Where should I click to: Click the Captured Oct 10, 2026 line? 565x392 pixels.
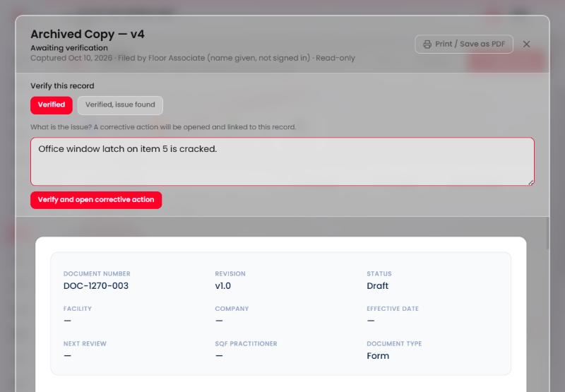pyautogui.click(x=193, y=58)
